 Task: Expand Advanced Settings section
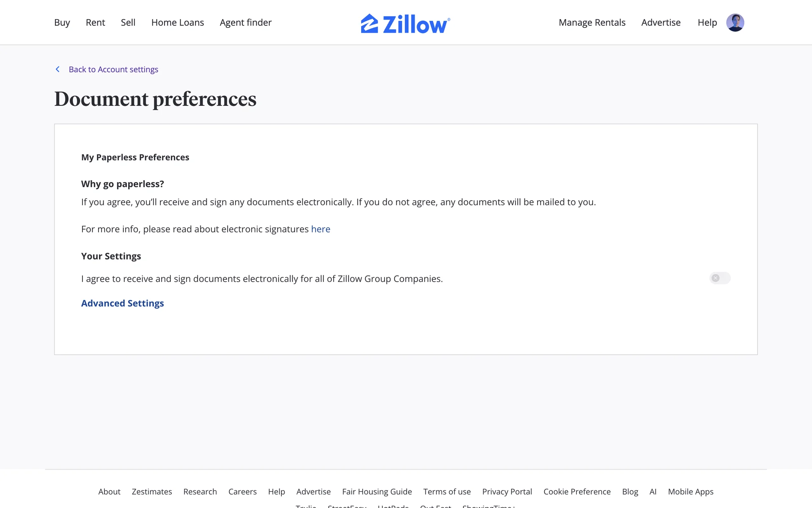[x=122, y=303]
